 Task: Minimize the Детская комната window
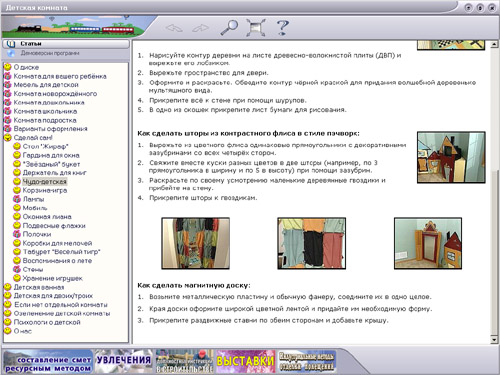click(x=469, y=8)
